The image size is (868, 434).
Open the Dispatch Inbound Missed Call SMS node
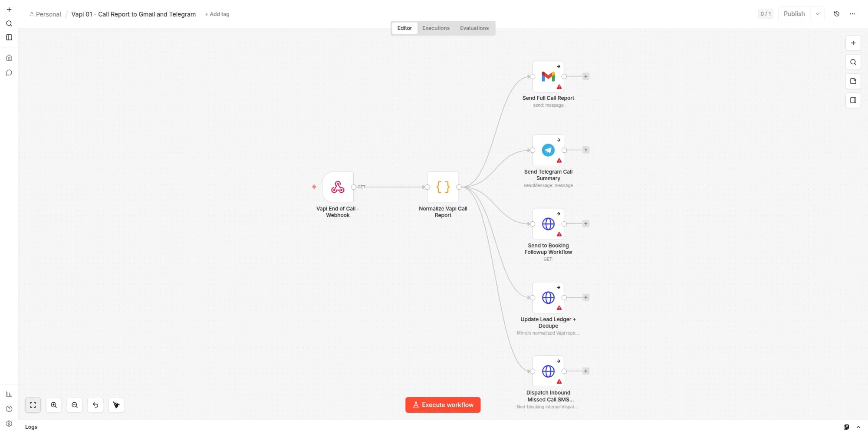click(548, 372)
